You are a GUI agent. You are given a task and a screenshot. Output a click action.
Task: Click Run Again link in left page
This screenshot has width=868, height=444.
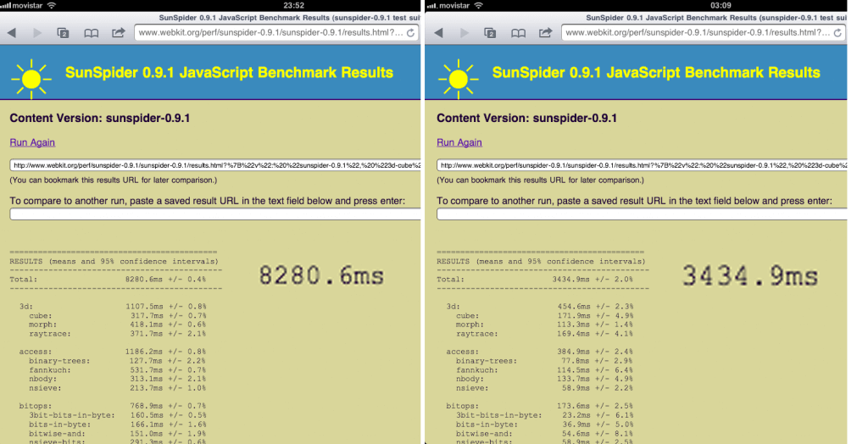pyautogui.click(x=32, y=142)
